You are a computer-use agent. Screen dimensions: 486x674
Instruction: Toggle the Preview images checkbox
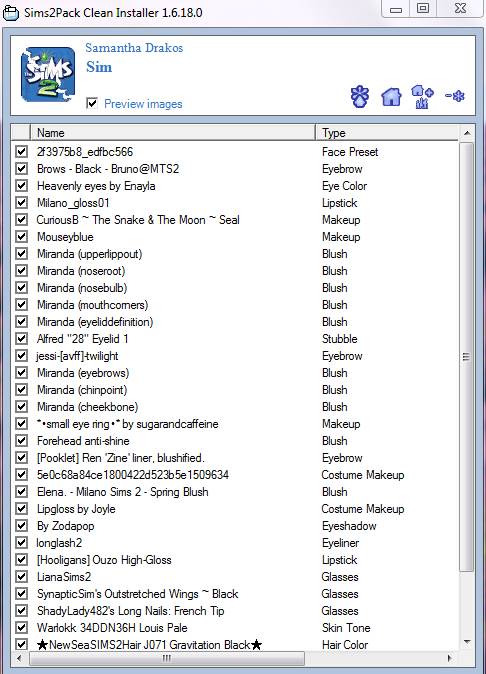pyautogui.click(x=92, y=103)
